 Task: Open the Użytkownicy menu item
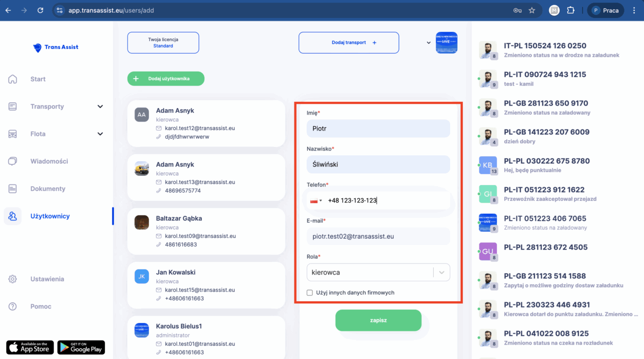pos(50,216)
